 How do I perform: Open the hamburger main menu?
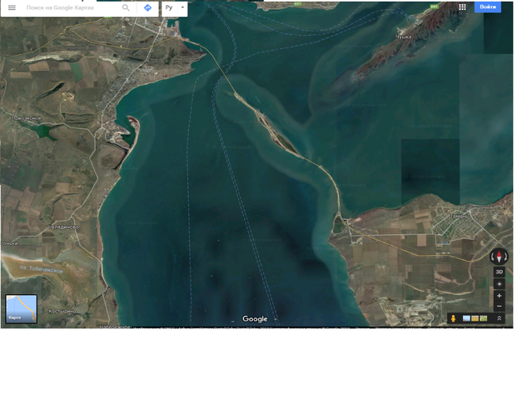tap(12, 7)
